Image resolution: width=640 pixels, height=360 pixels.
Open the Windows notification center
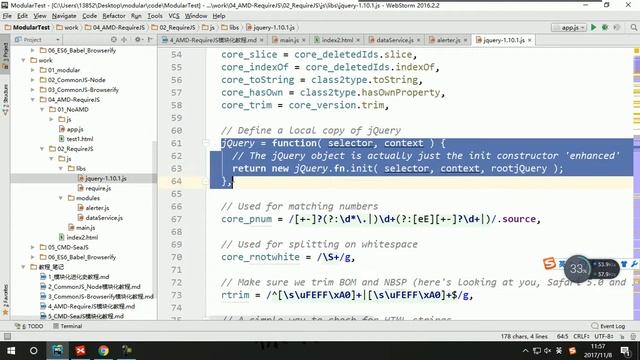[x=625, y=351]
